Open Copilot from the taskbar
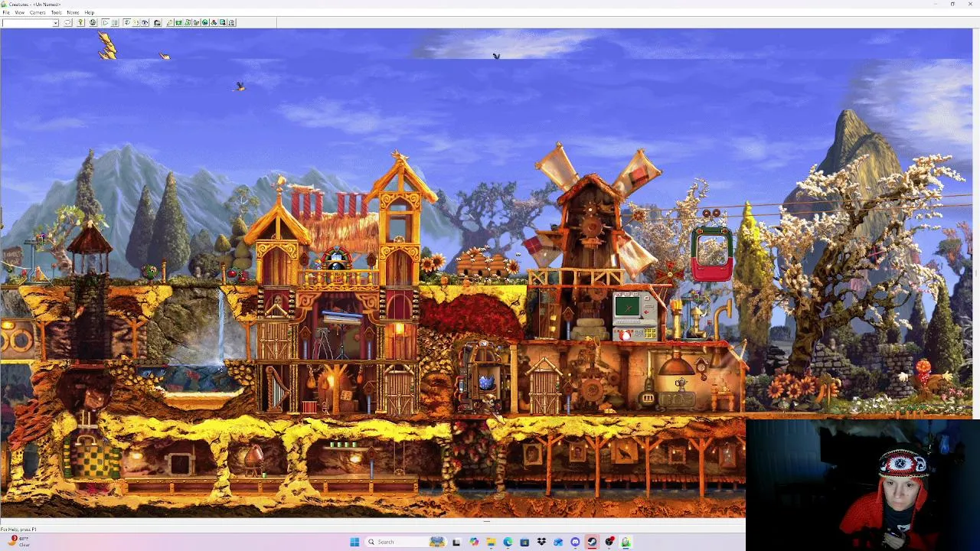 474,542
